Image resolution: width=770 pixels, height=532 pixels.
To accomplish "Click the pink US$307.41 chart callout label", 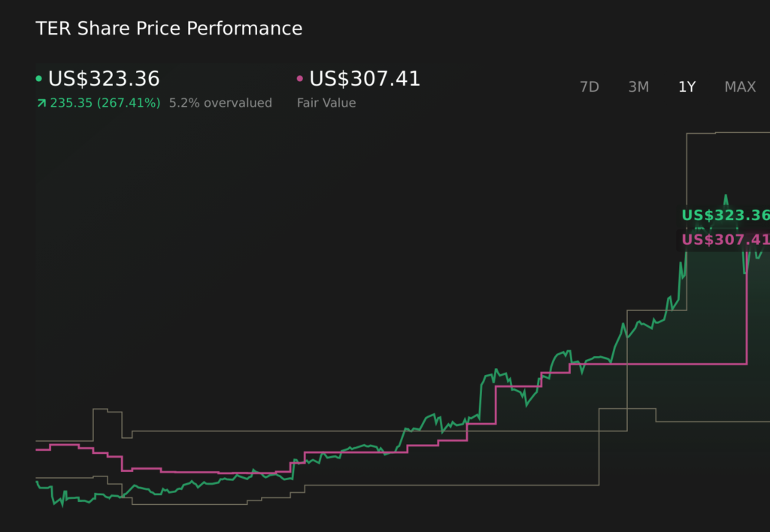I will (x=724, y=240).
